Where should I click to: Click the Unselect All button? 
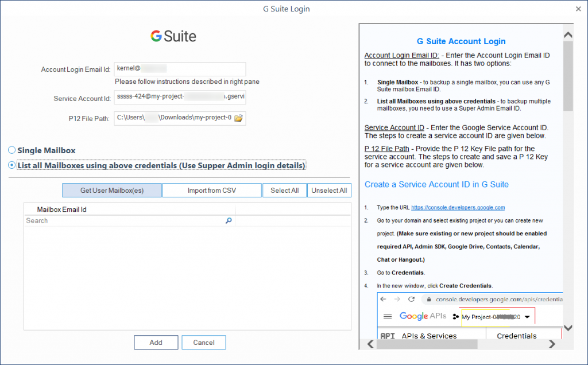click(x=329, y=190)
